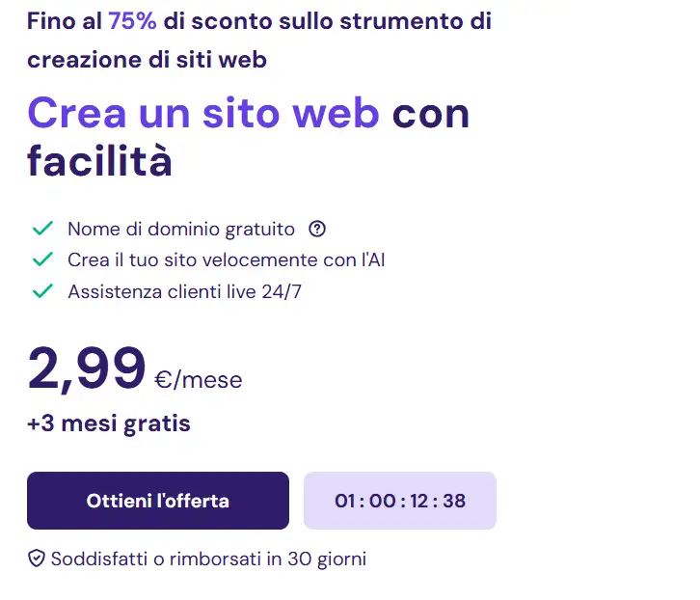Click the +3 mesi gratis text
700x600 pixels.
point(108,423)
